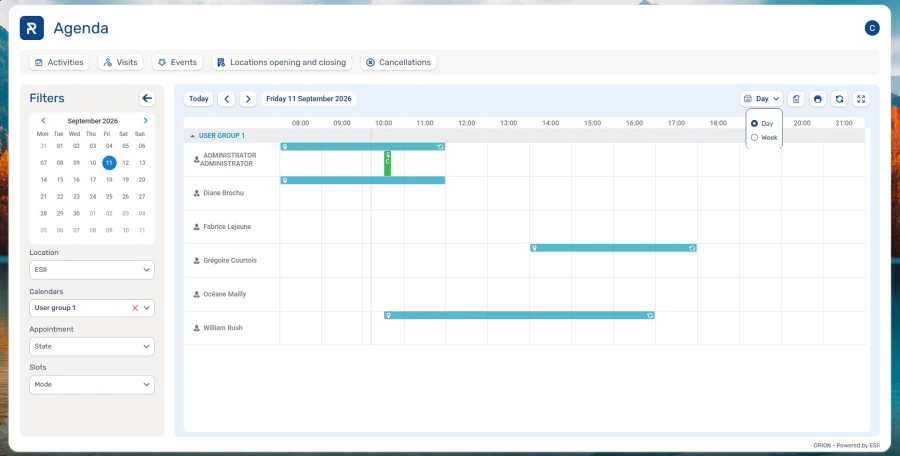The width and height of the screenshot is (900, 456).
Task: Open the Location ESII dropdown
Action: (92, 270)
